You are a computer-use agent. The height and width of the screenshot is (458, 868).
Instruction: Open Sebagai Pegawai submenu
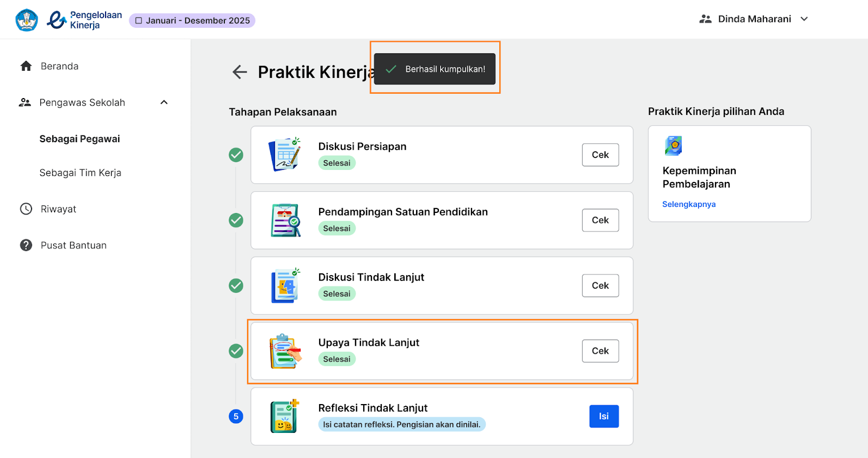[x=80, y=139]
